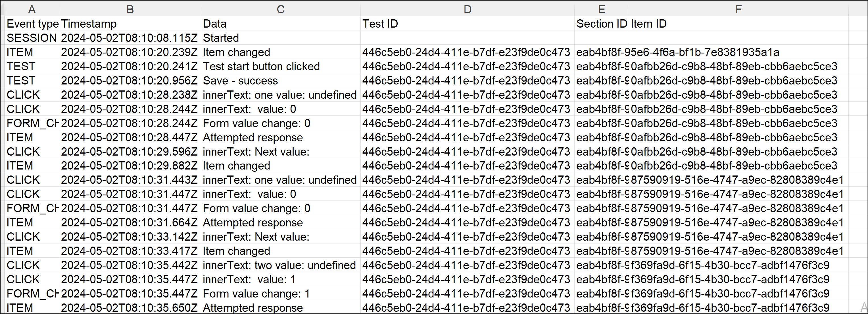Viewport: 868px width, 314px height.
Task: Select TEST cell in 08:10:20.956Z row
Action: 32,80
